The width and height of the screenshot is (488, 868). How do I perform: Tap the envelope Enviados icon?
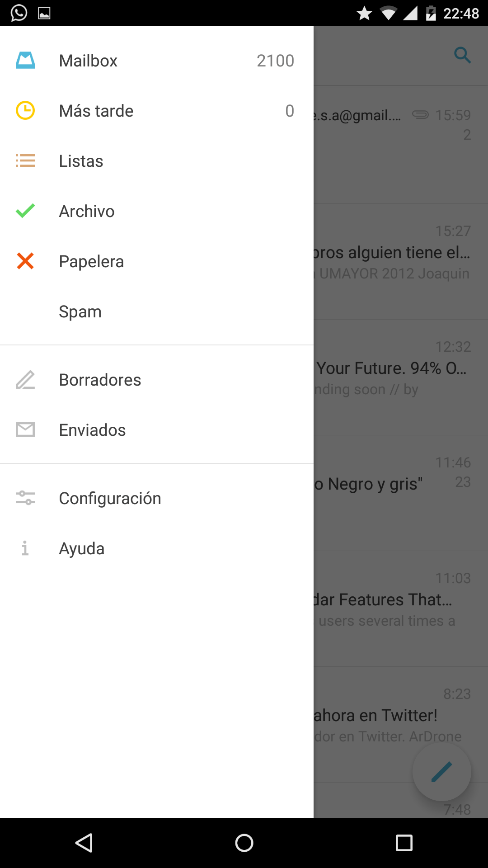[25, 430]
